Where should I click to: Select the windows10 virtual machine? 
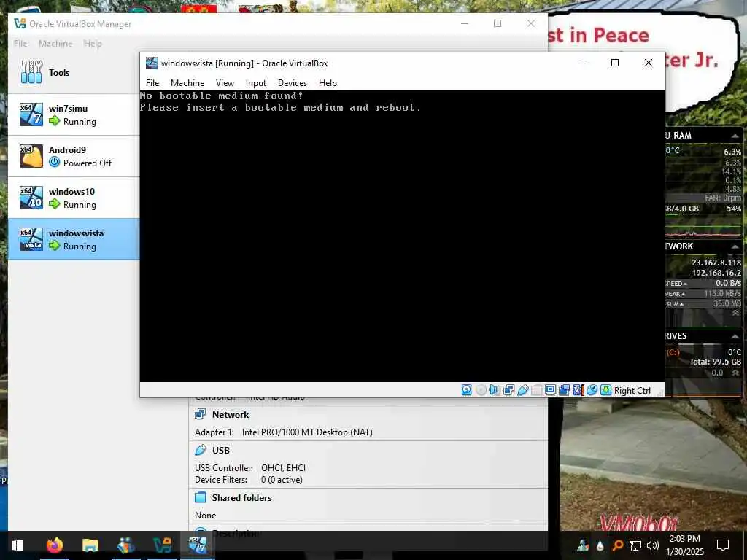click(74, 198)
